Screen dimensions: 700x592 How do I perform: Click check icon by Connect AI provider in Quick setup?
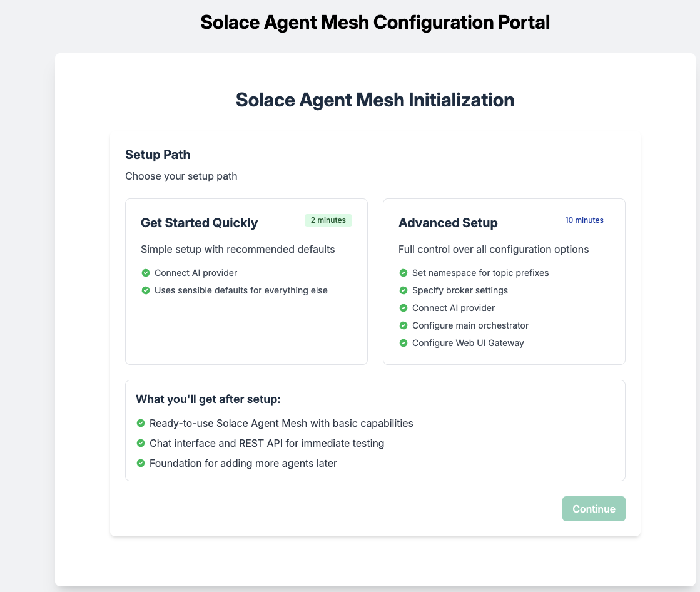[146, 273]
